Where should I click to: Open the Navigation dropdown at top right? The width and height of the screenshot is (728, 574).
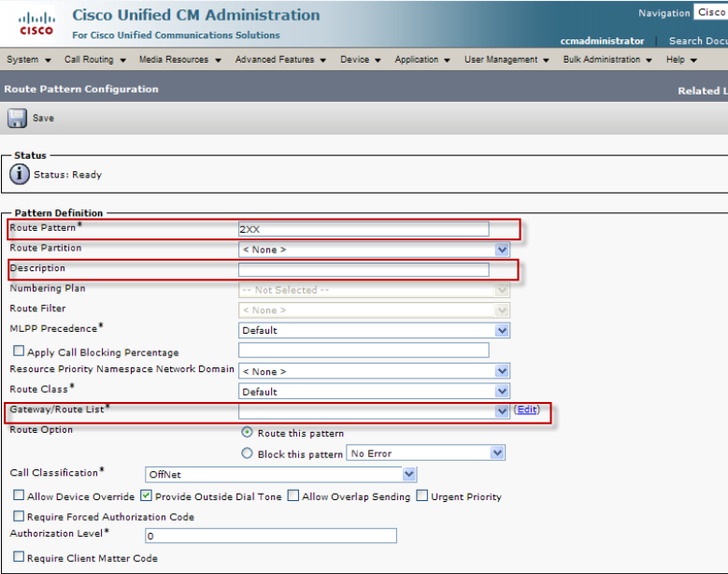tap(711, 12)
